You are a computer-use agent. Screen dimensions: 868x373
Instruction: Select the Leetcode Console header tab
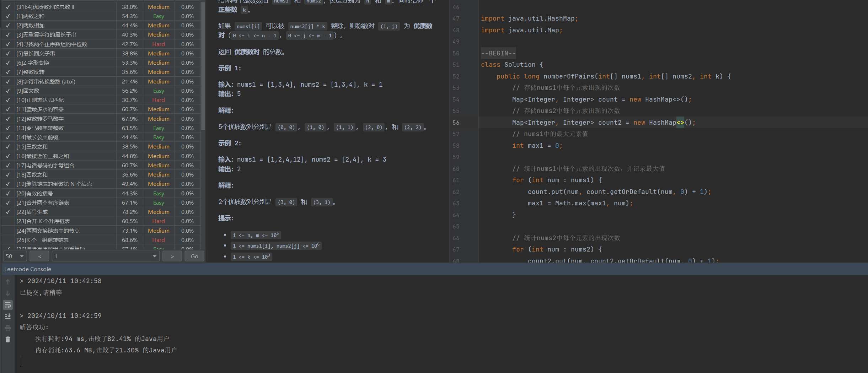(28, 269)
